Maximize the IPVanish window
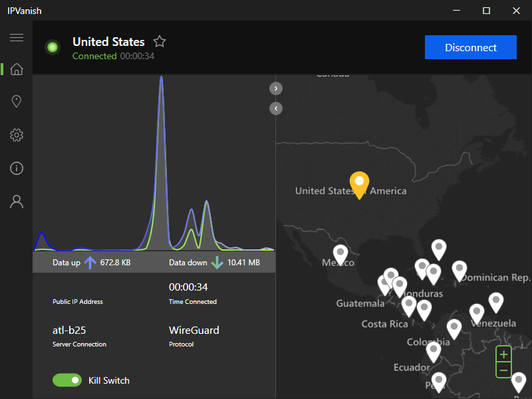This screenshot has width=532, height=399. pyautogui.click(x=486, y=11)
